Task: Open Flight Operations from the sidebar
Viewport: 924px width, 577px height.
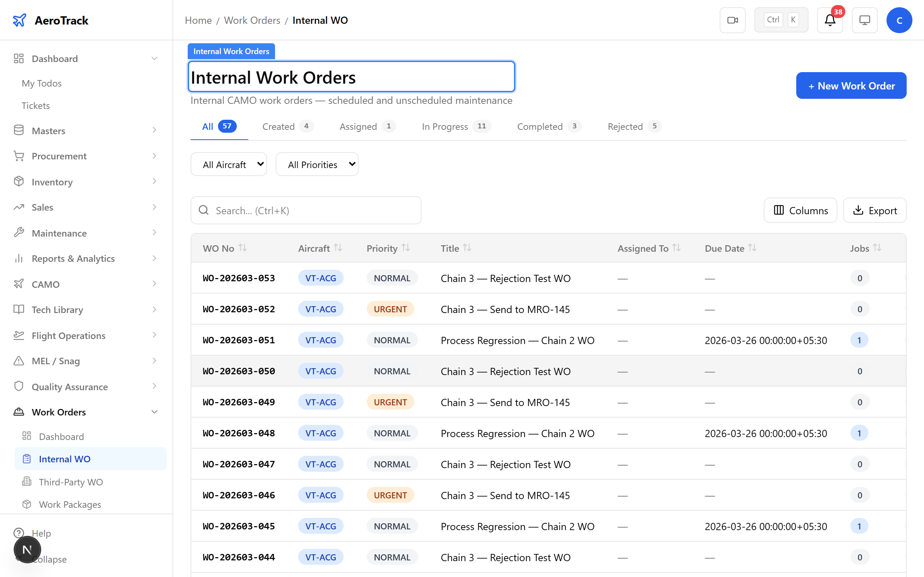Action: point(68,335)
